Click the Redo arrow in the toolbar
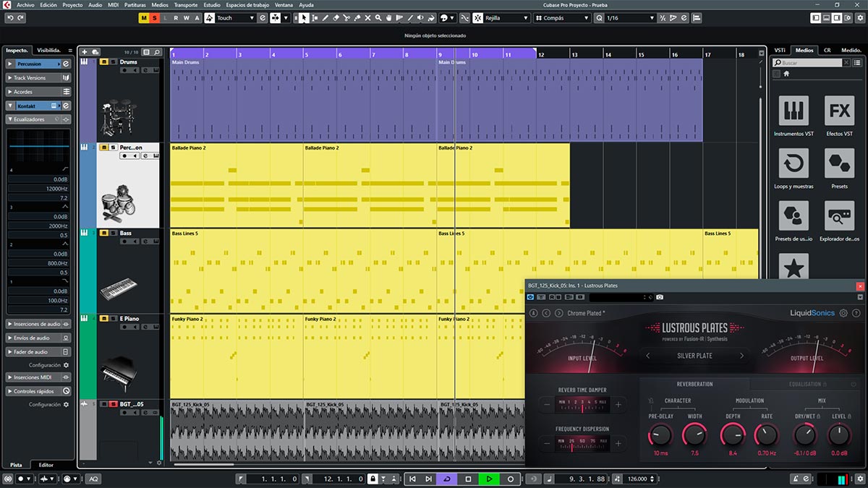This screenshot has width=868, height=488. [x=21, y=17]
